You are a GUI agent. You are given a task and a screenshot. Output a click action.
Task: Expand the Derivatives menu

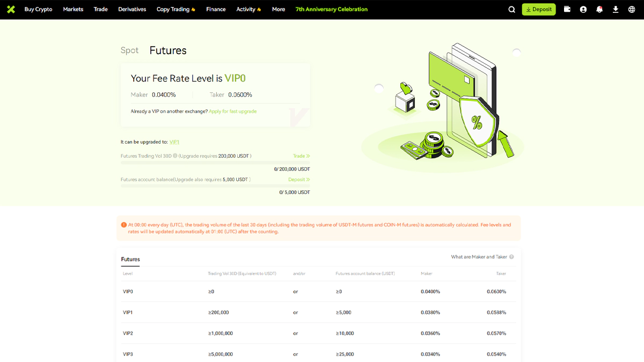point(132,9)
